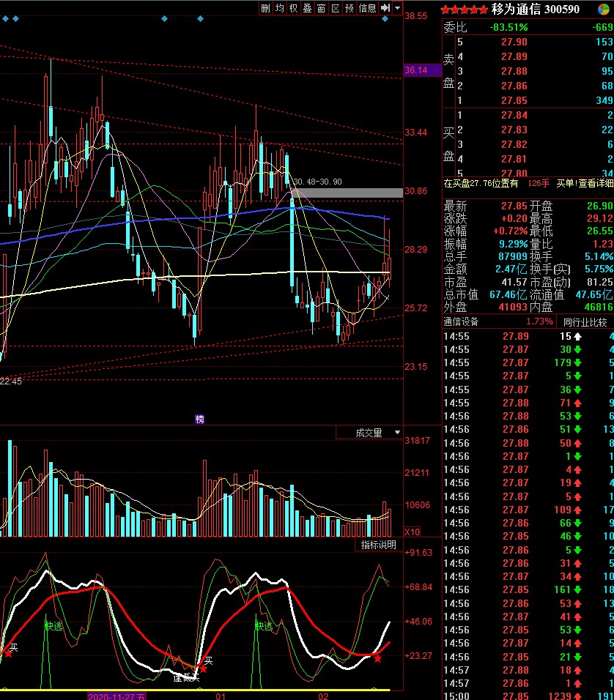
Task: Click the 同行业比较 link
Action: coord(585,322)
